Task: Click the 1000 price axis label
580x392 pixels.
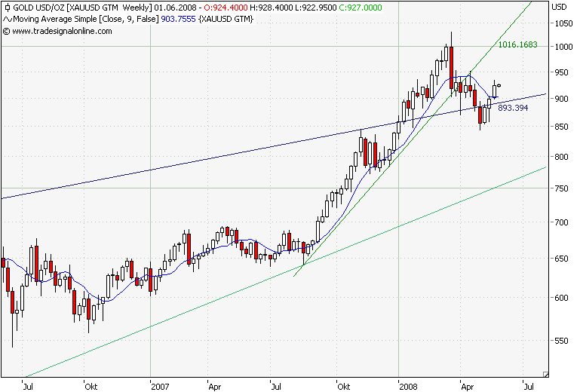Action: point(563,47)
